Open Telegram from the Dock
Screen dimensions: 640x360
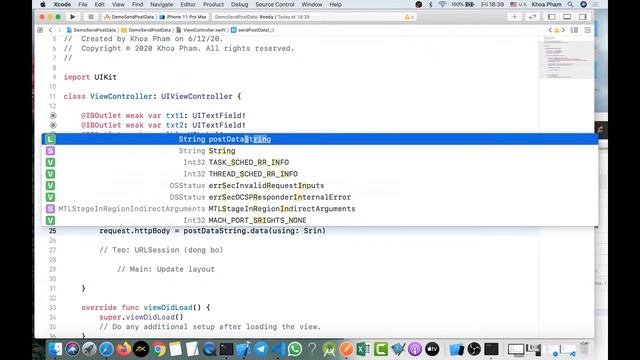pos(261,349)
